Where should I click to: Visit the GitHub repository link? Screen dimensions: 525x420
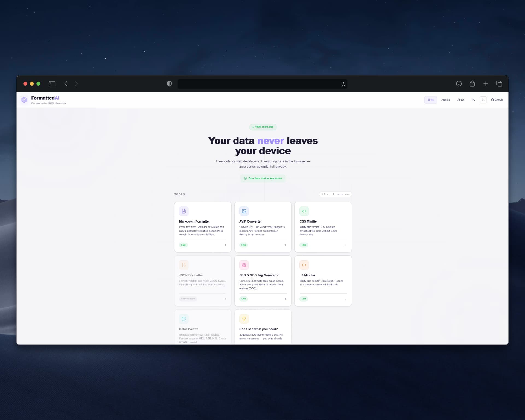pos(497,100)
